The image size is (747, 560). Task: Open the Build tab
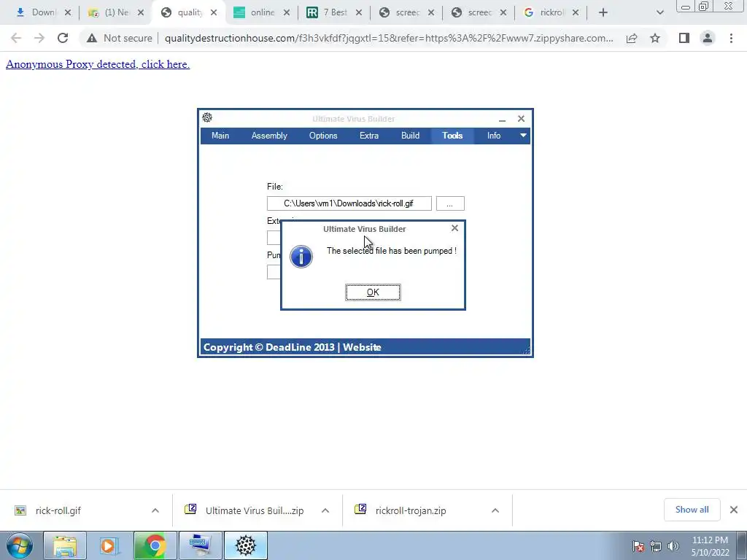tap(410, 136)
